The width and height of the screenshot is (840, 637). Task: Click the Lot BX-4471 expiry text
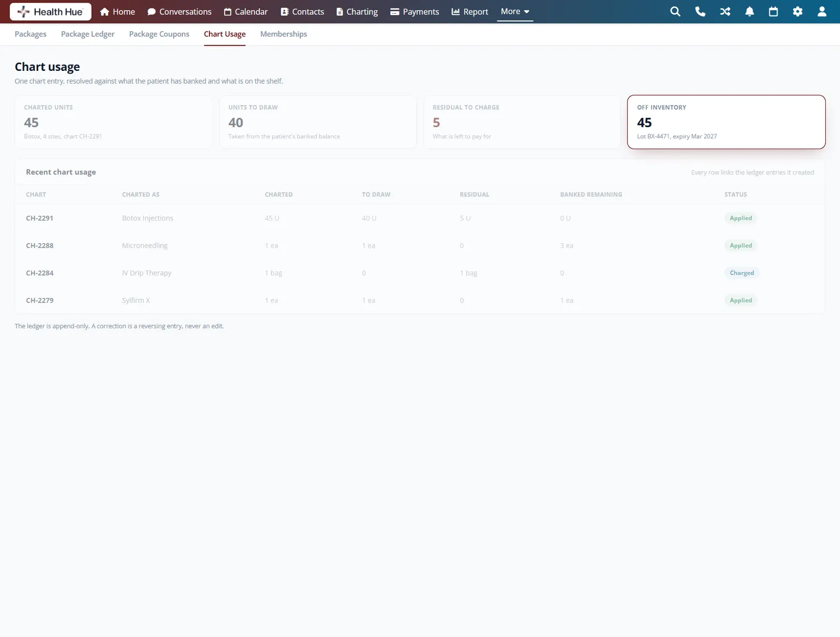pos(677,136)
